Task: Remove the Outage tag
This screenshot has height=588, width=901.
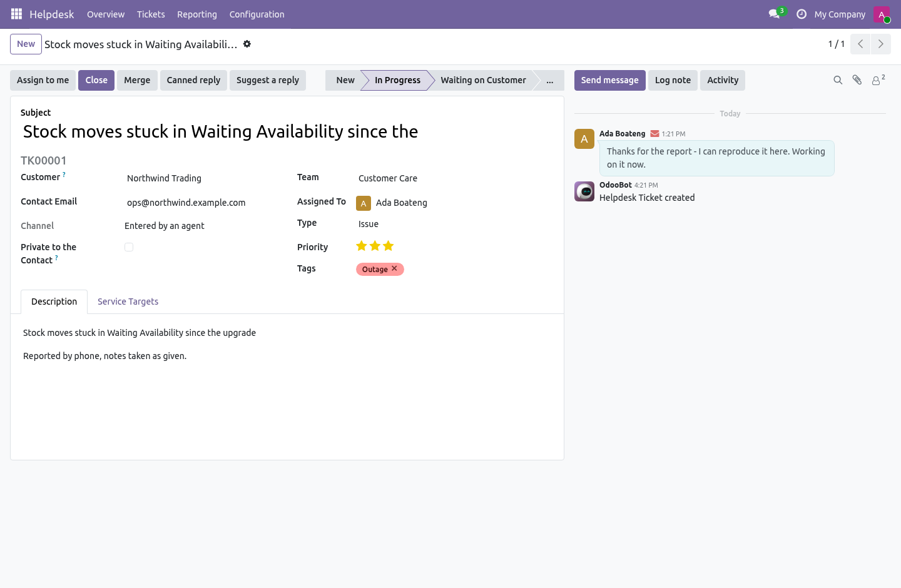Action: [x=394, y=268]
